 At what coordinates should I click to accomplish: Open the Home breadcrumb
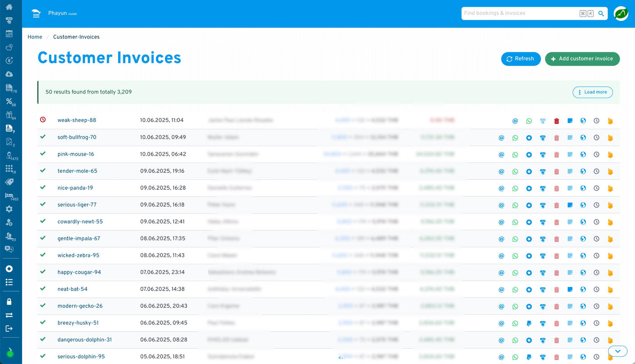point(35,37)
